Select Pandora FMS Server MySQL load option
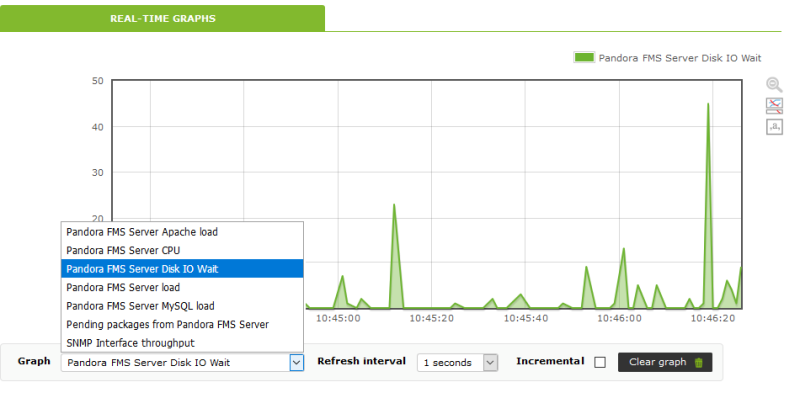This screenshot has width=800, height=398. (x=182, y=306)
